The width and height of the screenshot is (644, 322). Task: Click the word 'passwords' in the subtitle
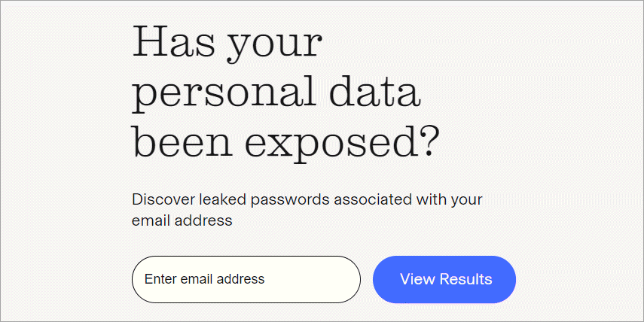coord(290,200)
